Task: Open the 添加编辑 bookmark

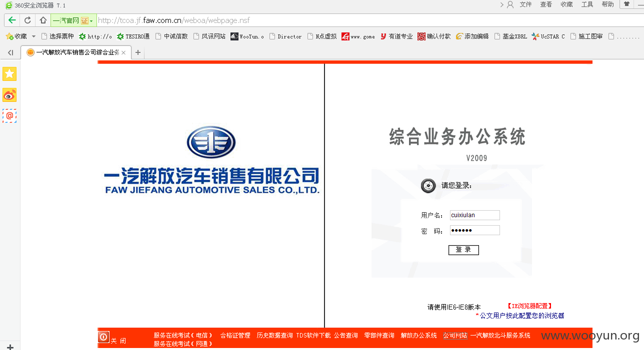Action: click(472, 36)
